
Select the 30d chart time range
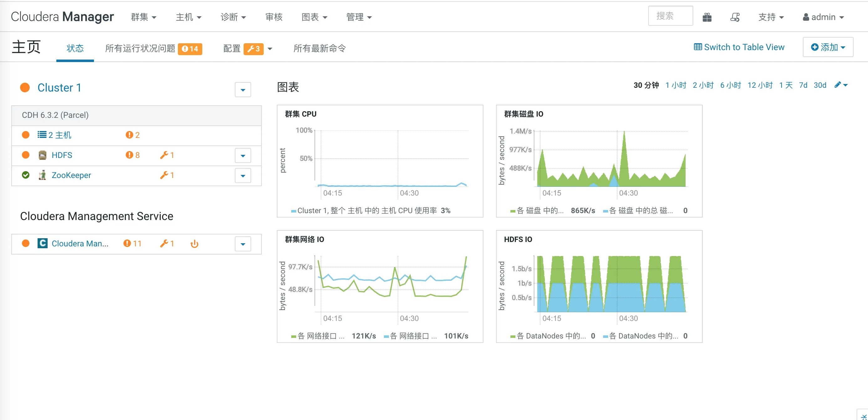[x=820, y=85]
